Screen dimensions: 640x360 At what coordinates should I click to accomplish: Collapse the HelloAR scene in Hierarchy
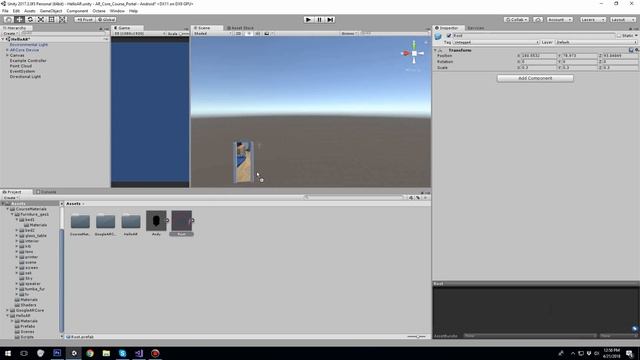click(3, 39)
